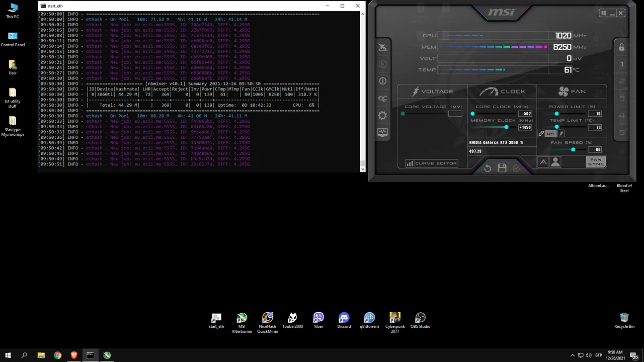Click the power limit slider handle

coord(556,114)
